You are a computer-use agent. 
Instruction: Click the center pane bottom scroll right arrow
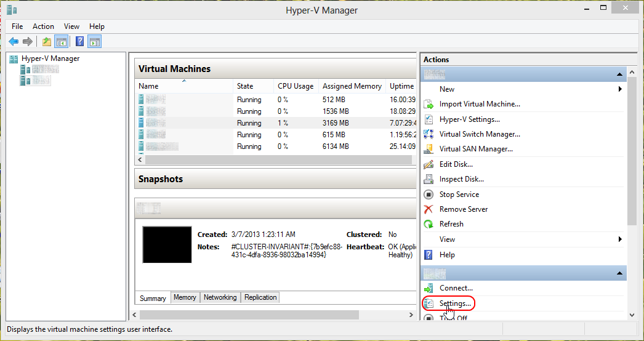pyautogui.click(x=411, y=315)
